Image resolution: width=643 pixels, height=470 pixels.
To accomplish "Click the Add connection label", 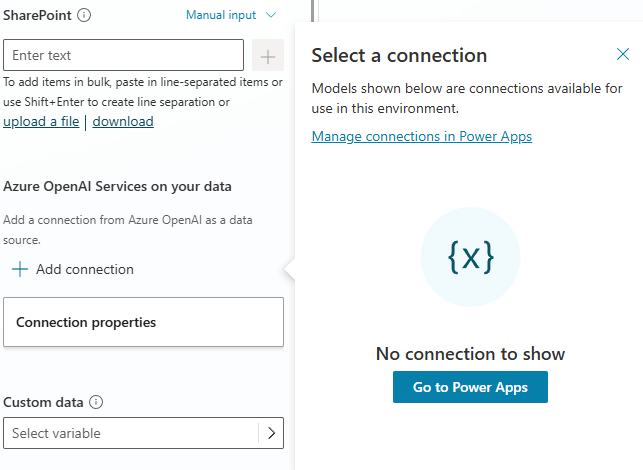I will click(x=85, y=269).
